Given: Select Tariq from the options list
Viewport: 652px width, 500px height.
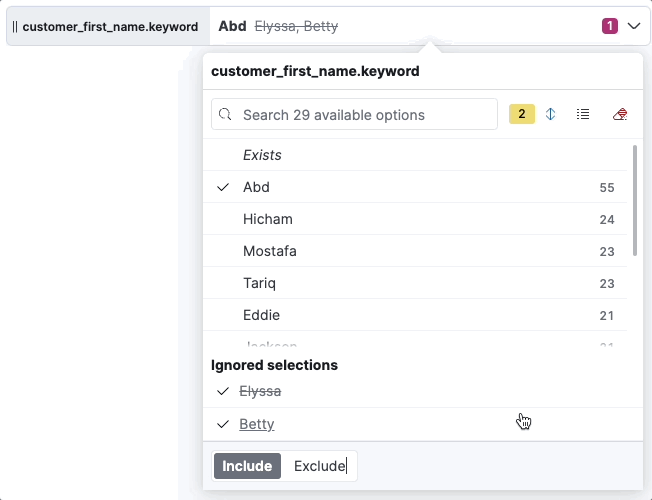Looking at the screenshot, I should (x=259, y=283).
